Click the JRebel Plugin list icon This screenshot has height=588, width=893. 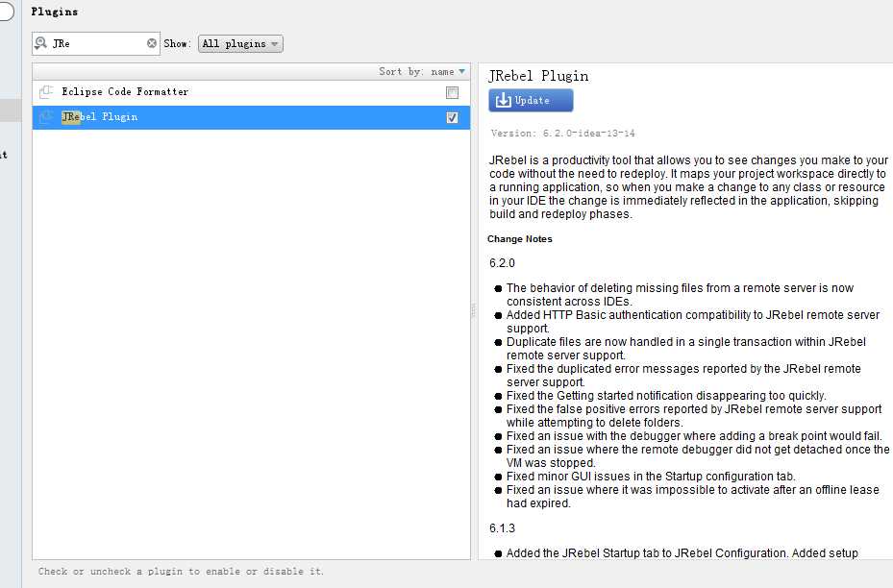pos(46,116)
